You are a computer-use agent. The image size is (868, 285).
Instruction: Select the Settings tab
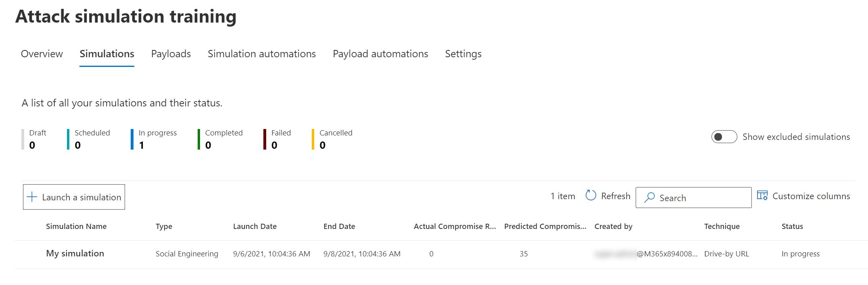(463, 54)
